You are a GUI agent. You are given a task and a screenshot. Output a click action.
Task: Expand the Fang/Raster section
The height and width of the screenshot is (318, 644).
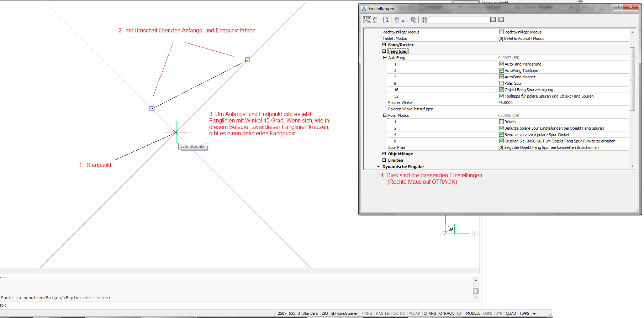pyautogui.click(x=384, y=45)
